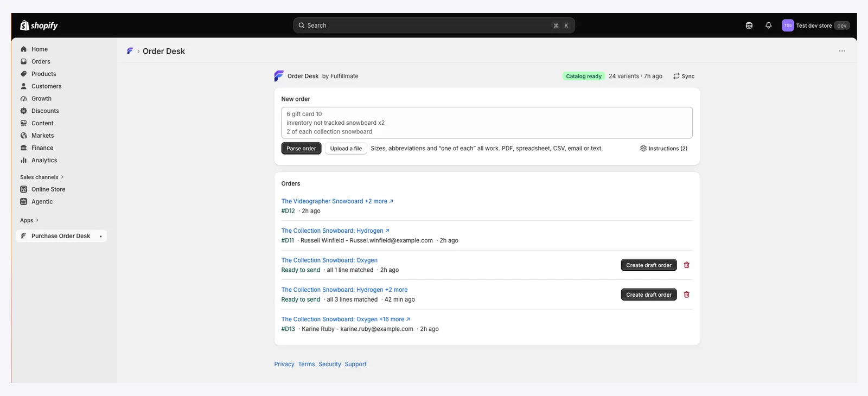Open Instructions (2) settings
Screen dimensions: 868x396
pyautogui.click(x=663, y=149)
